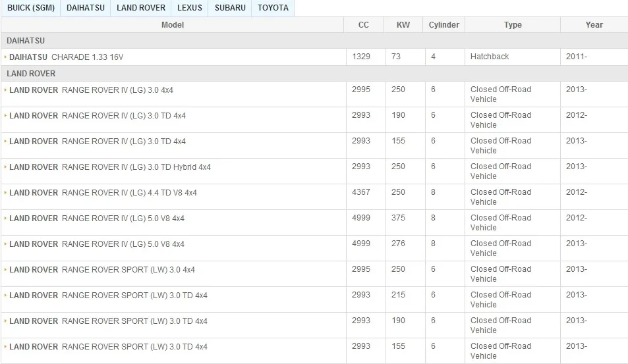The height and width of the screenshot is (364, 628).
Task: Open DAIHATSU CHARADE 1.33 16V model
Action: [66, 57]
